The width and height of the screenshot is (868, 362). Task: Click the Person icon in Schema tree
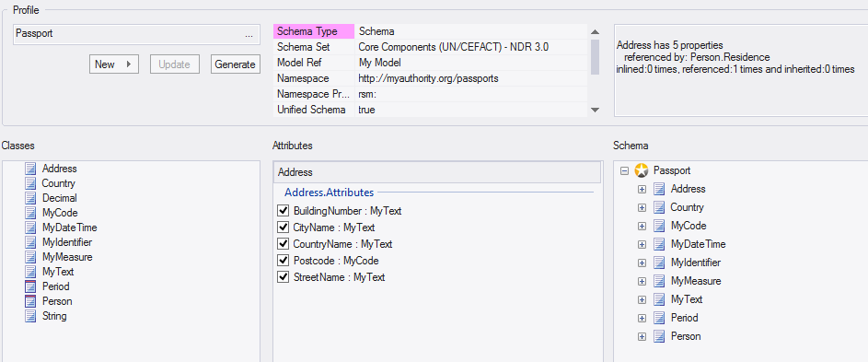click(659, 336)
